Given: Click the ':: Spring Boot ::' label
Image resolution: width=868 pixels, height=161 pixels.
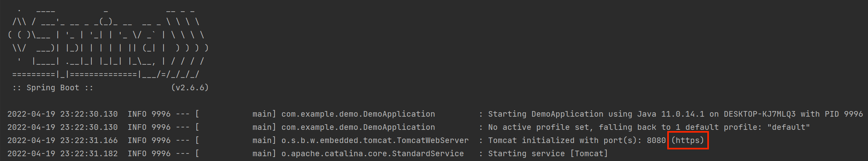Looking at the screenshot, I should click(x=53, y=87).
